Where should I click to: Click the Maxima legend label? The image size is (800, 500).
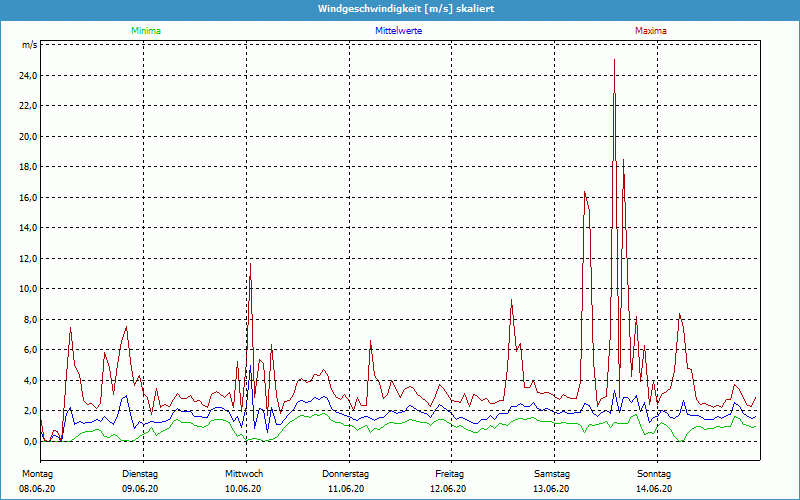[651, 31]
